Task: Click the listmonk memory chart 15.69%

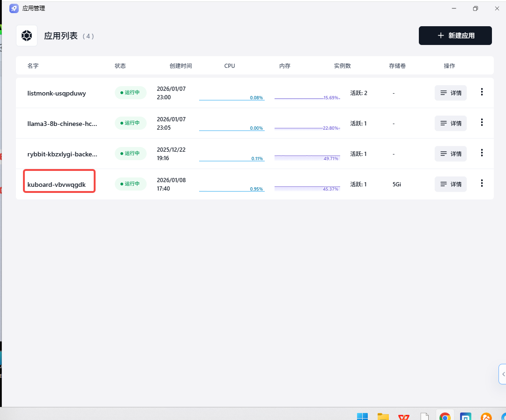Action: (x=307, y=97)
